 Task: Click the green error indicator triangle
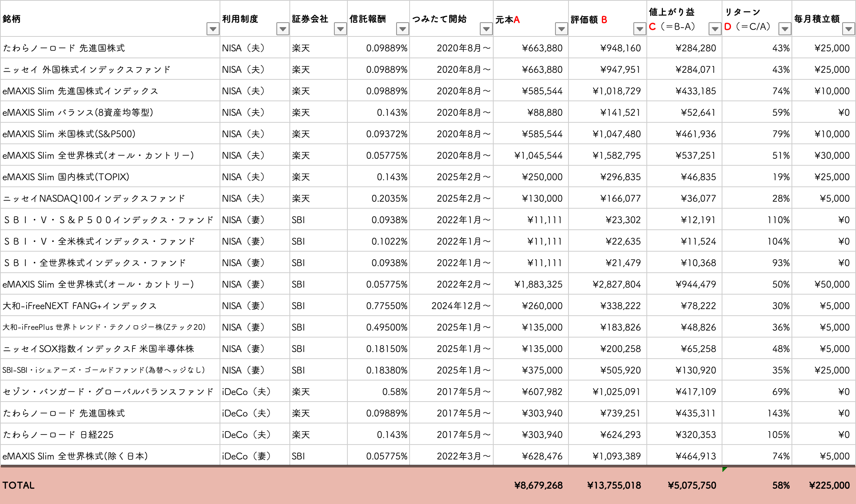point(724,469)
